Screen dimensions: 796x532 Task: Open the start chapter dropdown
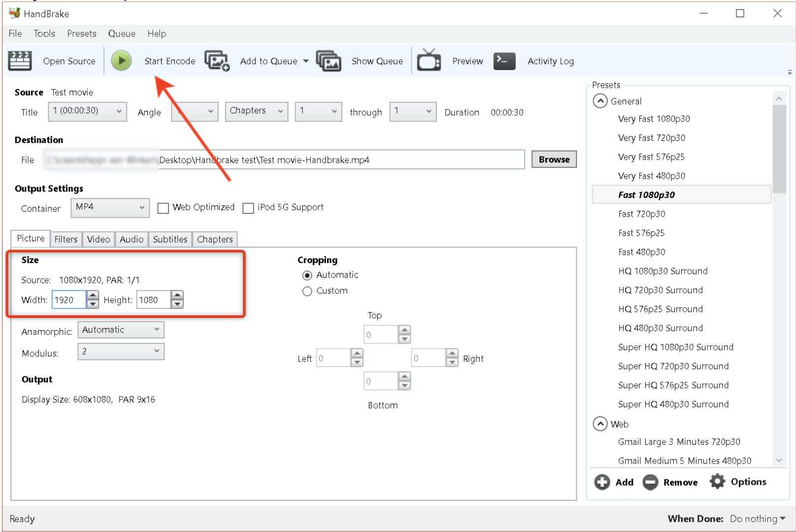[318, 111]
